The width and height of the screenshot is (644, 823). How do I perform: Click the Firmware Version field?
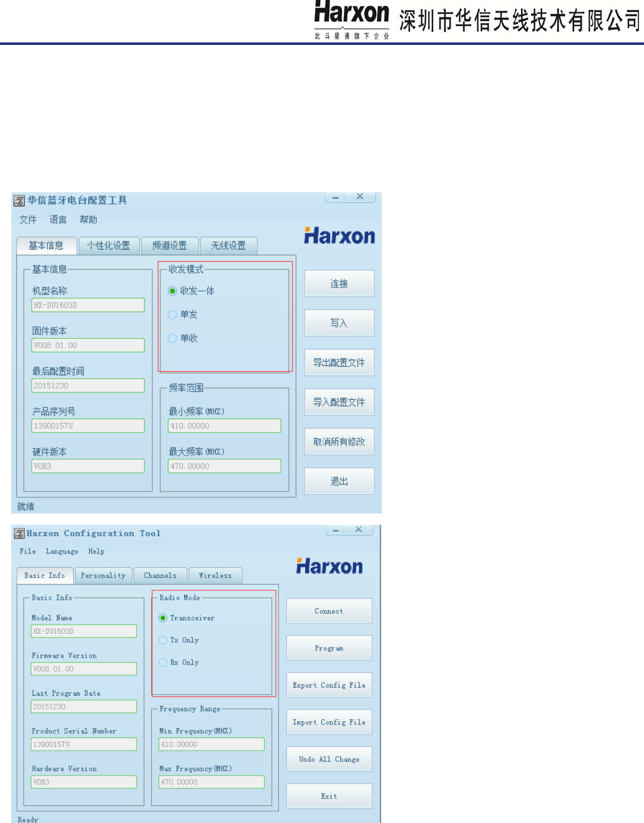(84, 669)
